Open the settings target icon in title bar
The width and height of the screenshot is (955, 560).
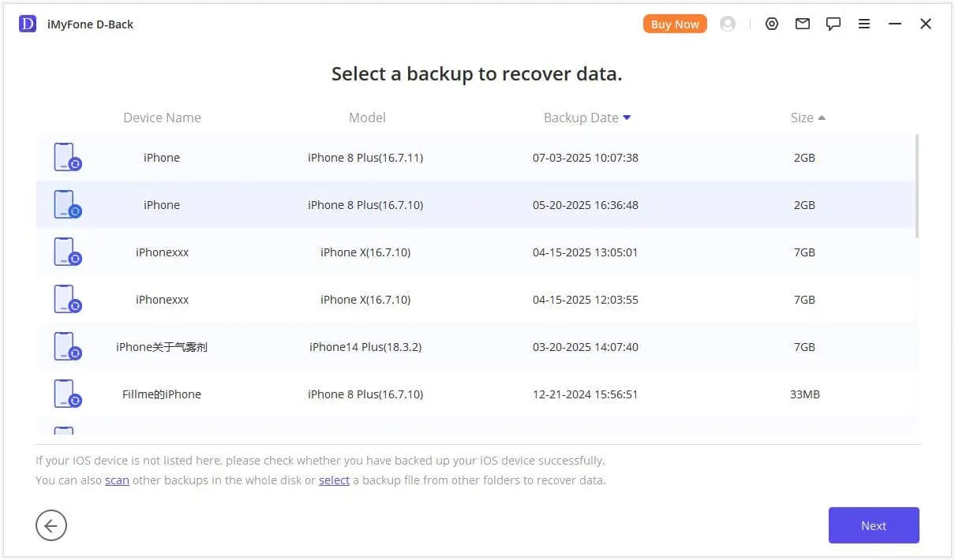coord(772,24)
